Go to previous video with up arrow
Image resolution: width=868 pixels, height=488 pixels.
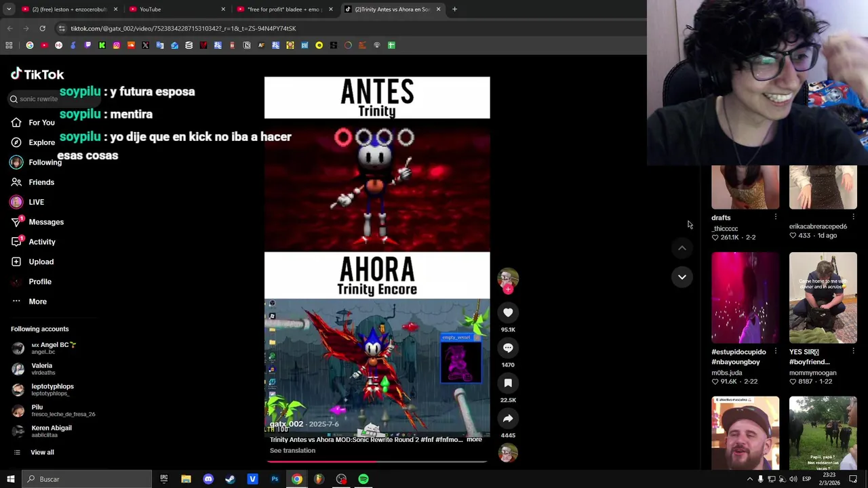point(682,248)
